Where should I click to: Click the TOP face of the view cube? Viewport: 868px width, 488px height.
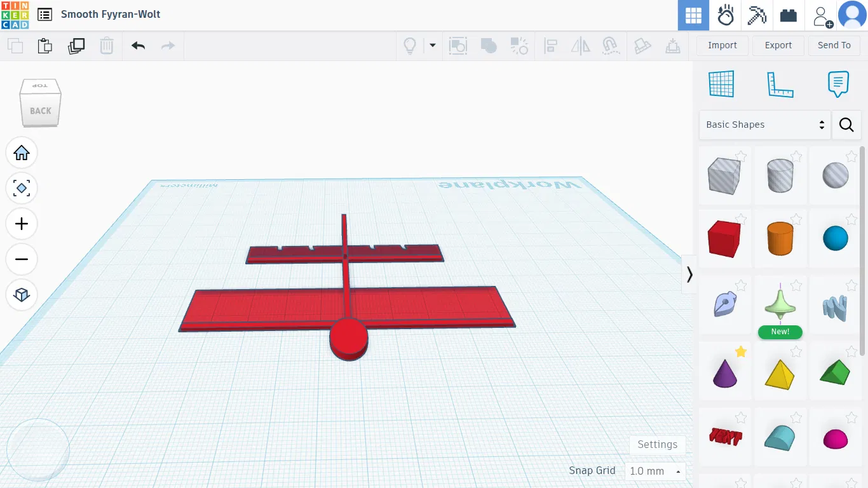(x=39, y=86)
